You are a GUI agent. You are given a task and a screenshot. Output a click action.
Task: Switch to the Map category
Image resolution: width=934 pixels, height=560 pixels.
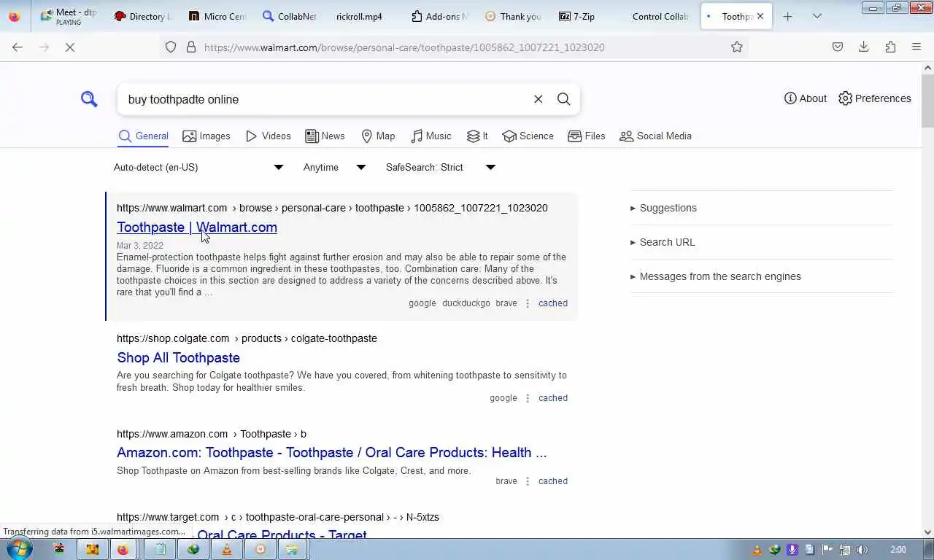[x=378, y=136]
